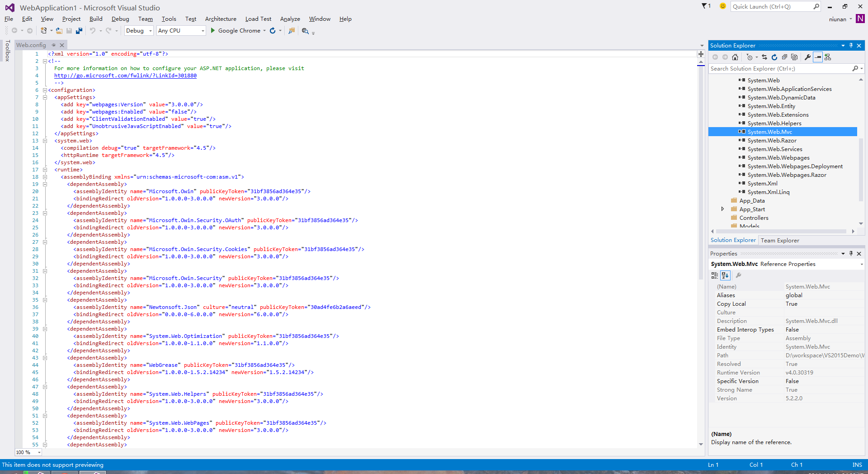Click the Browser Link globe icon
Viewport: 868px width, 474px height.
(x=305, y=31)
